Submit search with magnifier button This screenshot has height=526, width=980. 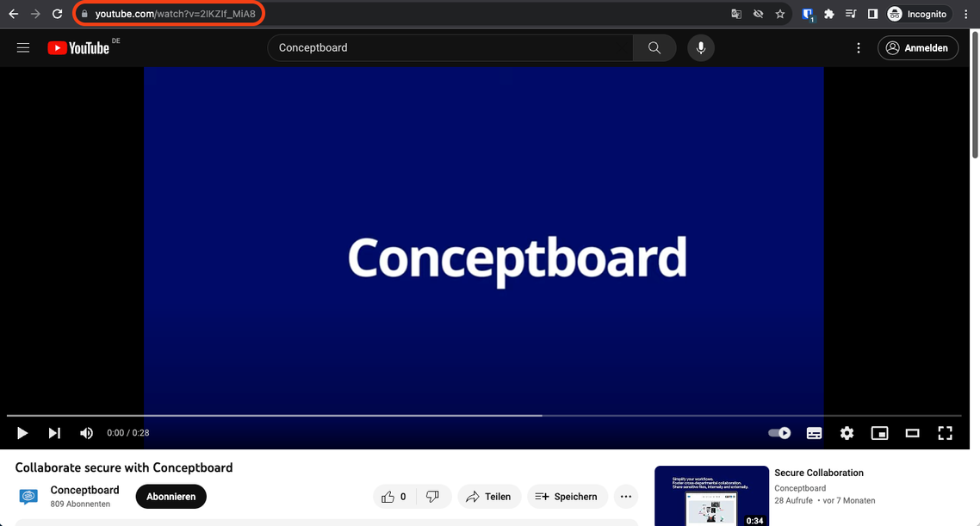pos(654,48)
